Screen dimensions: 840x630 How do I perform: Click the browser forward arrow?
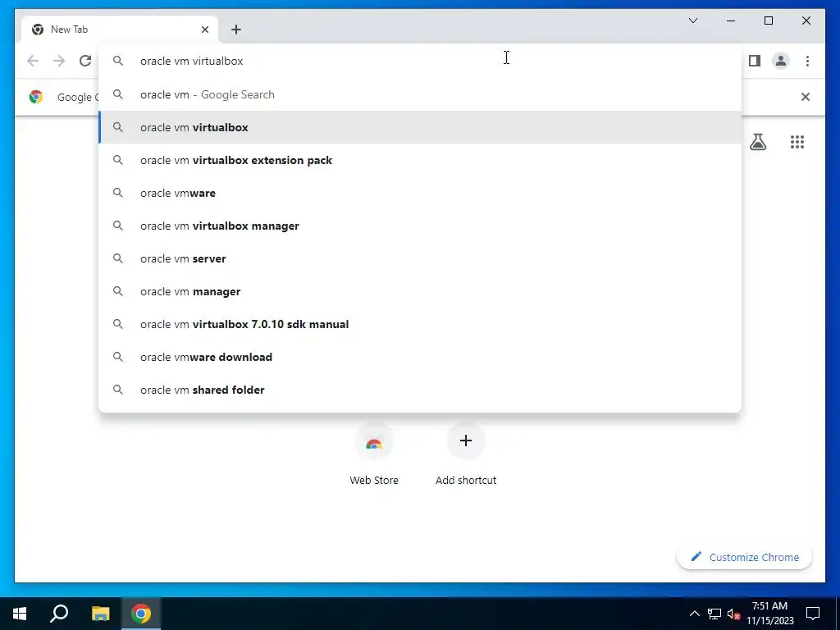point(59,61)
